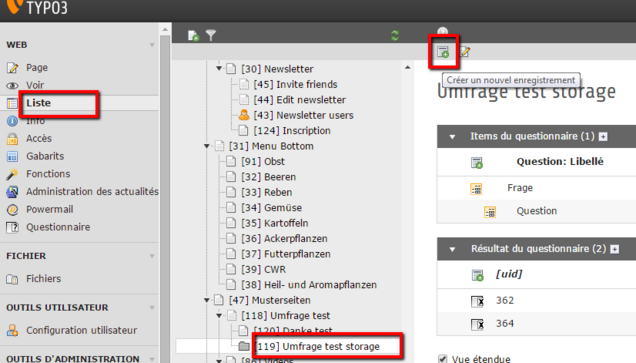This screenshot has width=636, height=363.
Task: Refresh the page tree with green arrows
Action: pyautogui.click(x=395, y=36)
